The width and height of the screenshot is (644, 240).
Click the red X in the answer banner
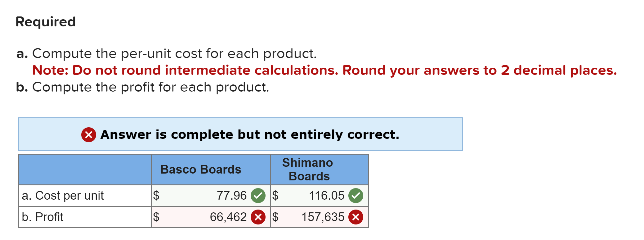point(88,135)
